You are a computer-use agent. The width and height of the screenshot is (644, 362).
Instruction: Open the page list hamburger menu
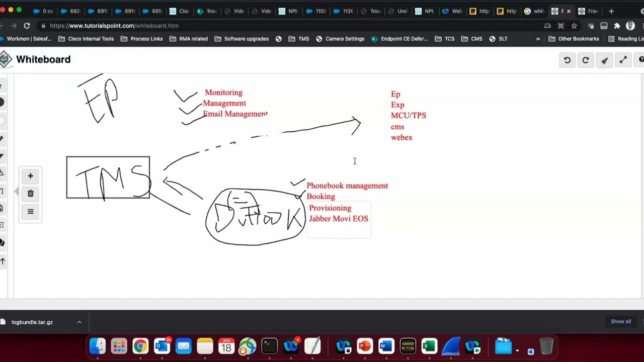30,212
